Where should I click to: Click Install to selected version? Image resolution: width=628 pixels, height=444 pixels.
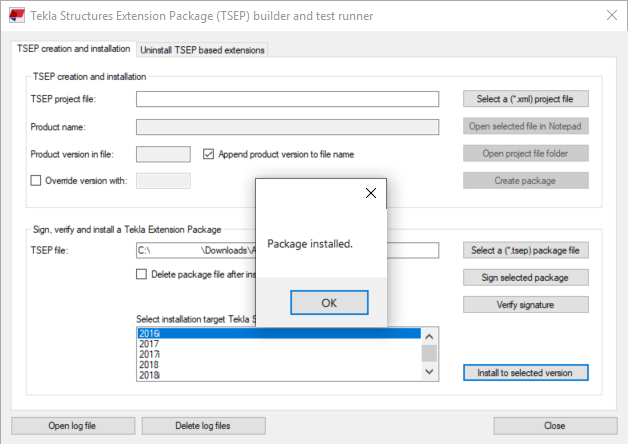[x=525, y=372]
